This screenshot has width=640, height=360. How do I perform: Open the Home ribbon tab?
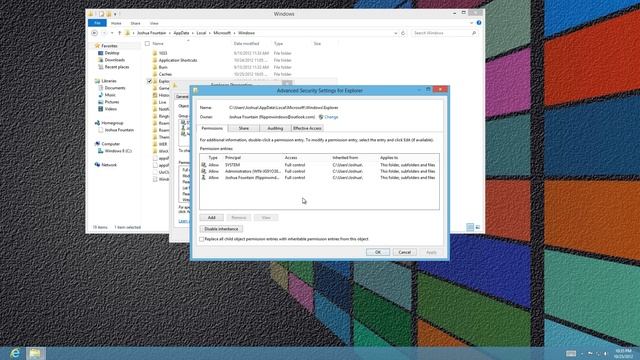pos(116,23)
